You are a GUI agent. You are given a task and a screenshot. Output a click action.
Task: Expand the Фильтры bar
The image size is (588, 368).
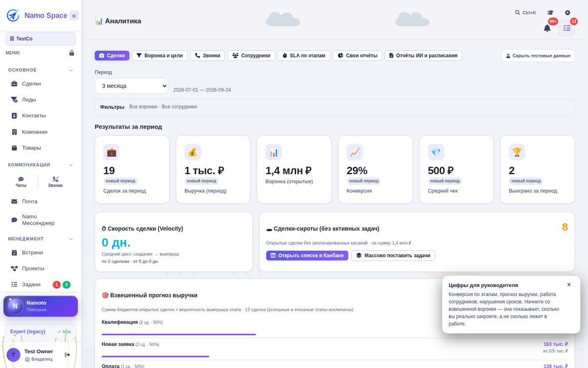pos(335,106)
